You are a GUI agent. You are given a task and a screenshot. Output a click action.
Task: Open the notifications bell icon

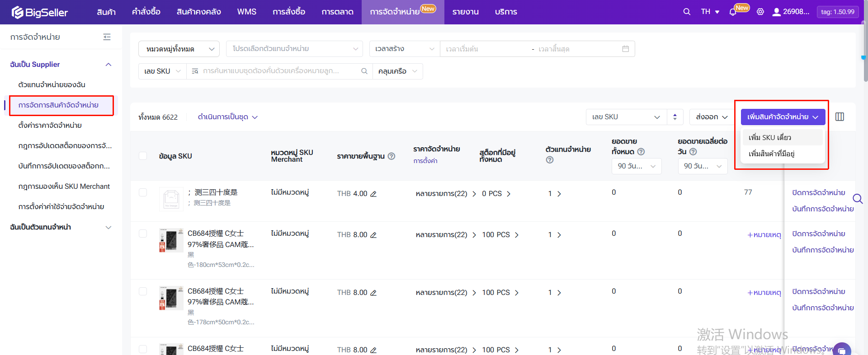pos(733,12)
